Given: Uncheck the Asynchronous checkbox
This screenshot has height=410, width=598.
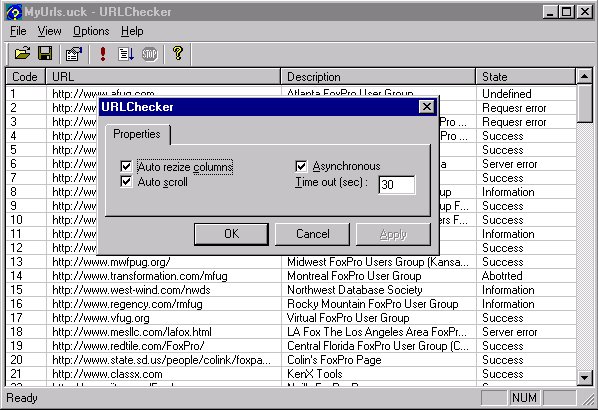Looking at the screenshot, I should click(x=301, y=166).
